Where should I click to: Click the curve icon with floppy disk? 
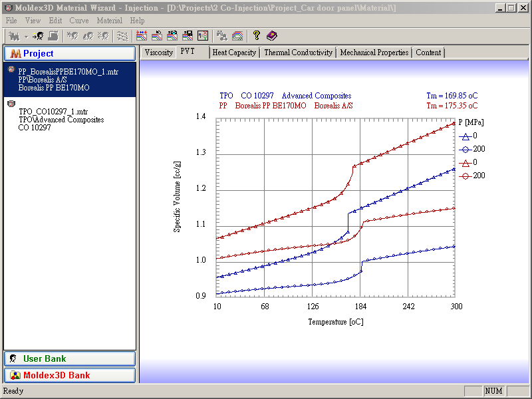point(188,36)
